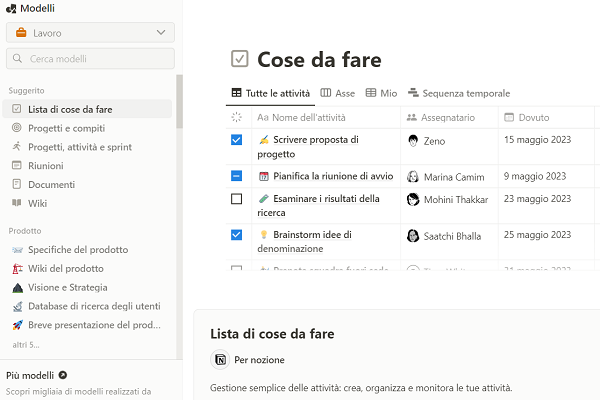Click the Database di ricerca degli utenti icon
600x400 pixels.
pyautogui.click(x=17, y=306)
